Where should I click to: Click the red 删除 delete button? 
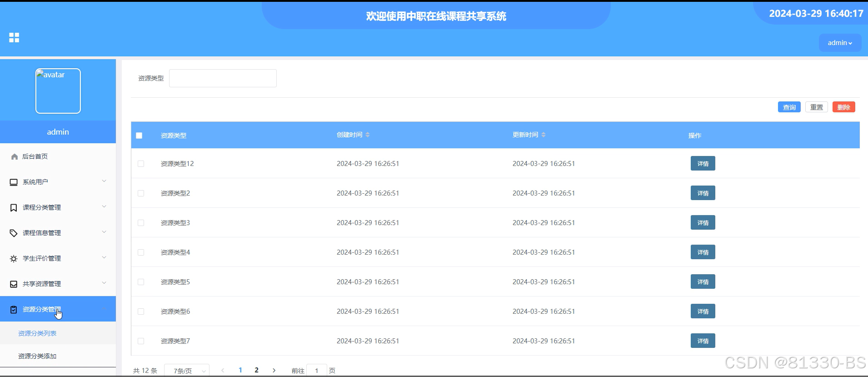pos(844,107)
